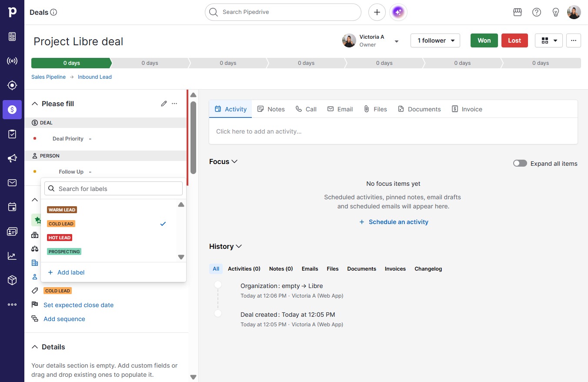Click the Add sequence link
This screenshot has height=382, width=588.
[64, 319]
